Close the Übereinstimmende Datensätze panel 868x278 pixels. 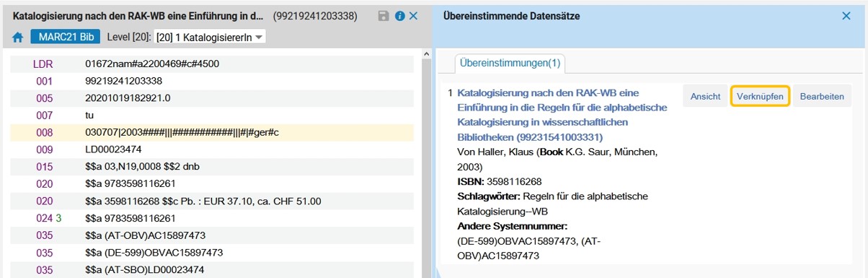tap(846, 15)
